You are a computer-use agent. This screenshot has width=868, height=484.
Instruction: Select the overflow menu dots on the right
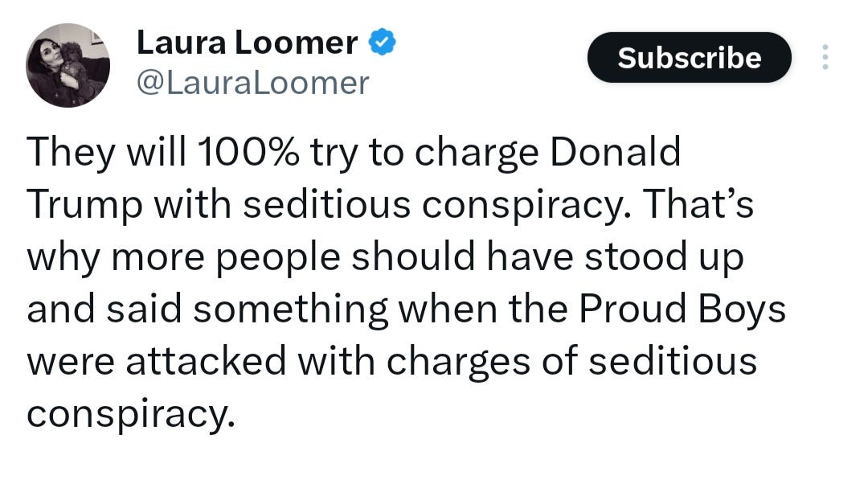[x=826, y=56]
